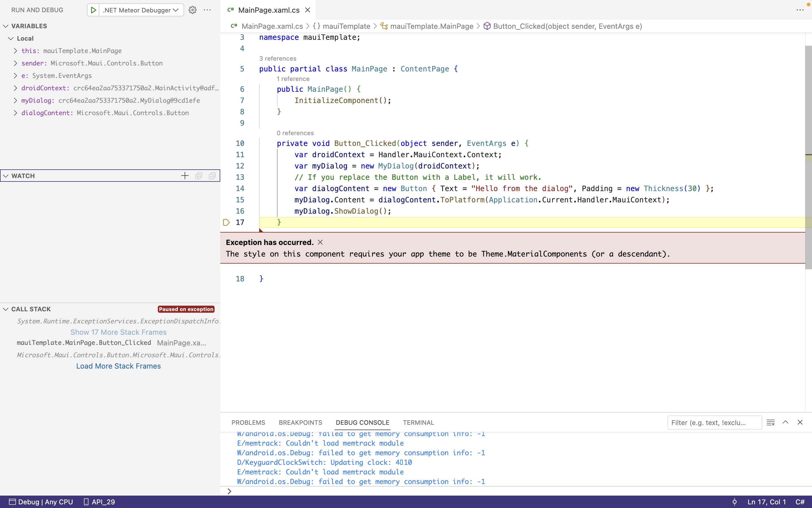Open the BREAKPOINTS tab
The height and width of the screenshot is (508, 812).
(300, 422)
